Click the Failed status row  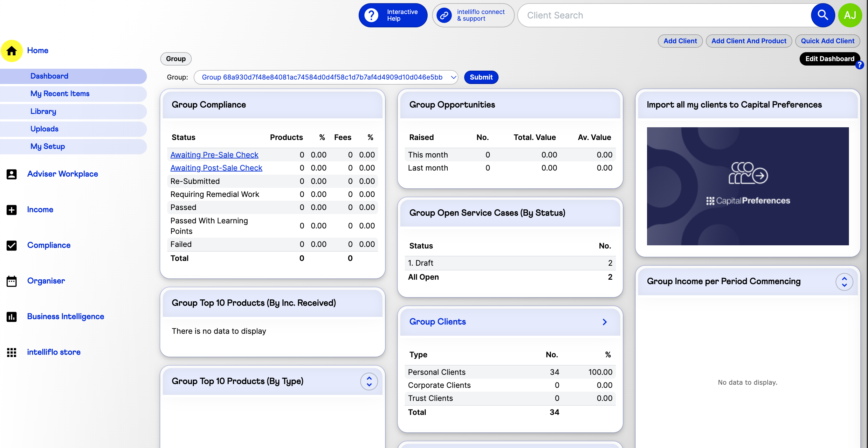coord(272,244)
